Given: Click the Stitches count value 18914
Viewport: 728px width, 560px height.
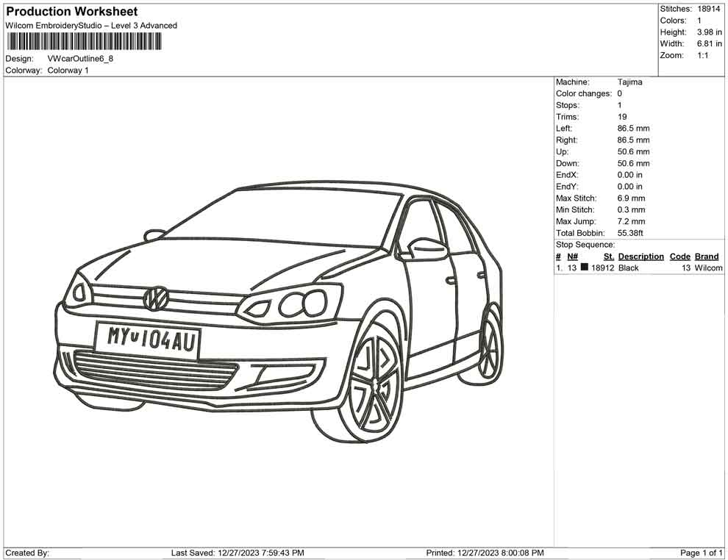Looking at the screenshot, I should [x=709, y=9].
